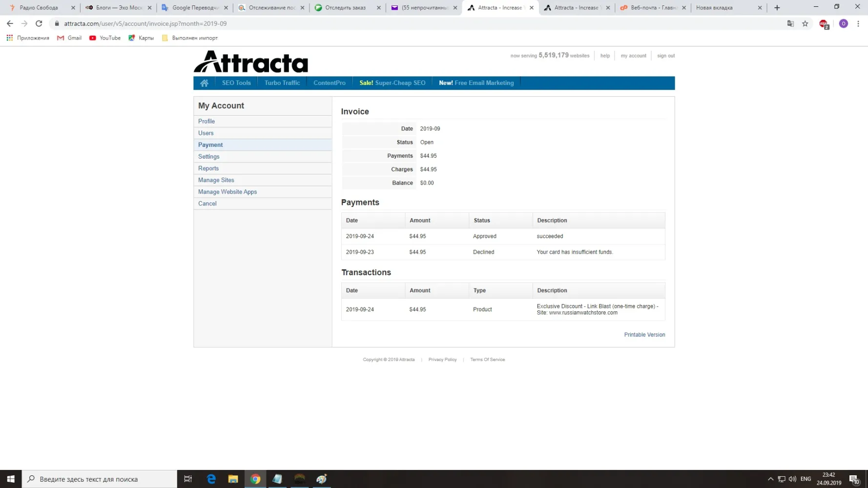Open the Gmail bookmark

pos(69,38)
